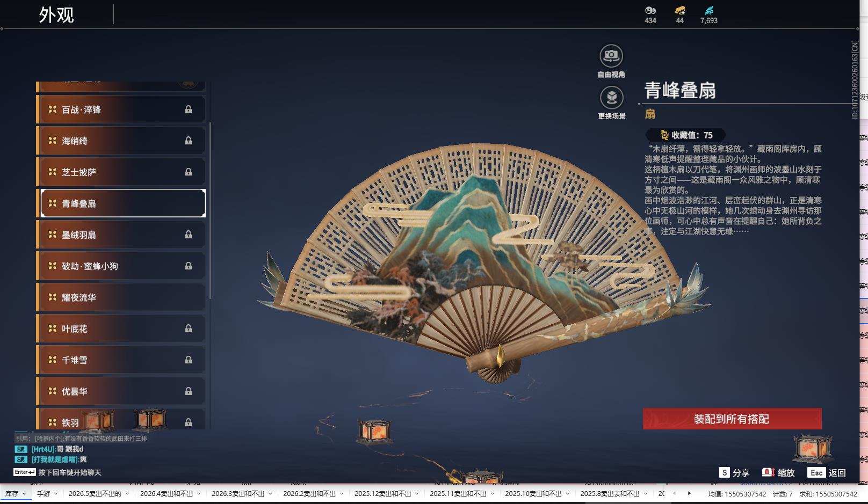The height and width of the screenshot is (504, 868).
Task: Open the 库存 sheet tab in spreadsheet
Action: 12,493
